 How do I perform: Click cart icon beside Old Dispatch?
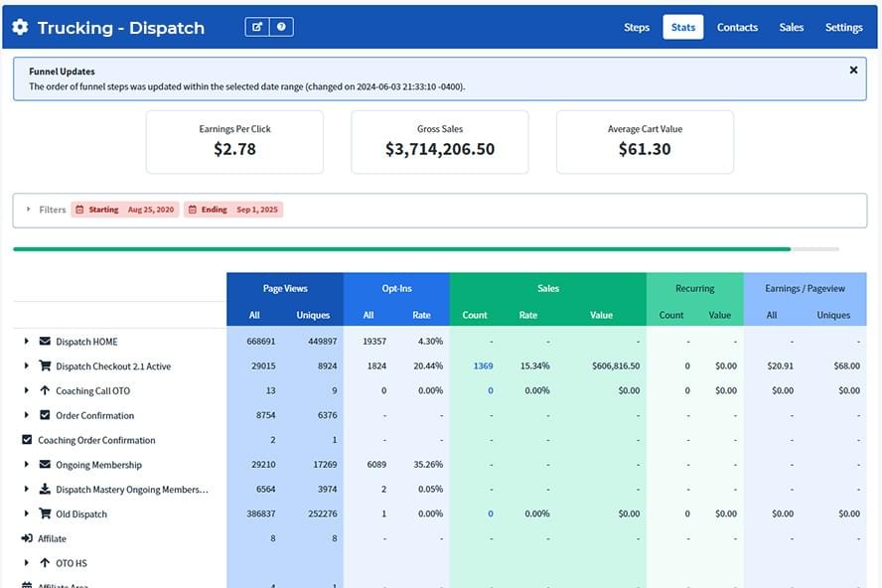pos(45,514)
